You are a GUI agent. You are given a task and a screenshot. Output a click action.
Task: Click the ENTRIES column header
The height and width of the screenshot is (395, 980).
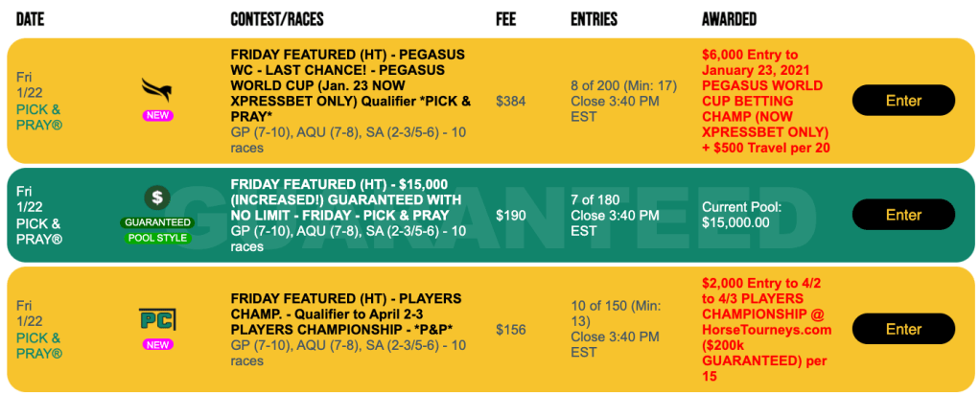594,19
